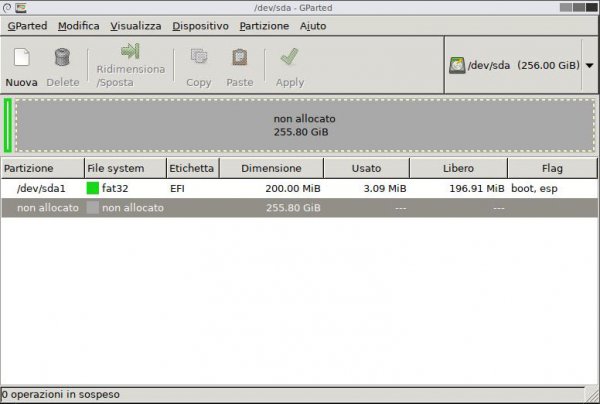Click the gray non allocato color swatch
Screen dimensions: 600x404
93,208
